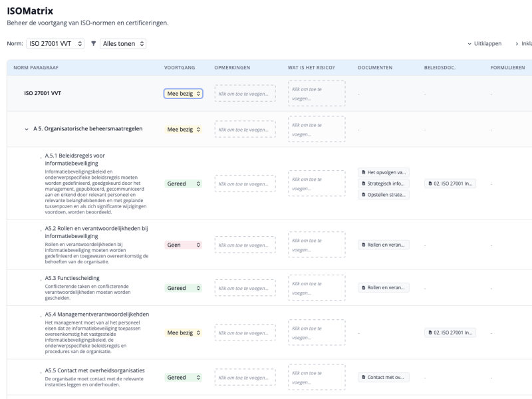Open the 'Strategisch info...' document chip
Image resolution: width=532 pixels, height=399 pixels.
pyautogui.click(x=384, y=184)
